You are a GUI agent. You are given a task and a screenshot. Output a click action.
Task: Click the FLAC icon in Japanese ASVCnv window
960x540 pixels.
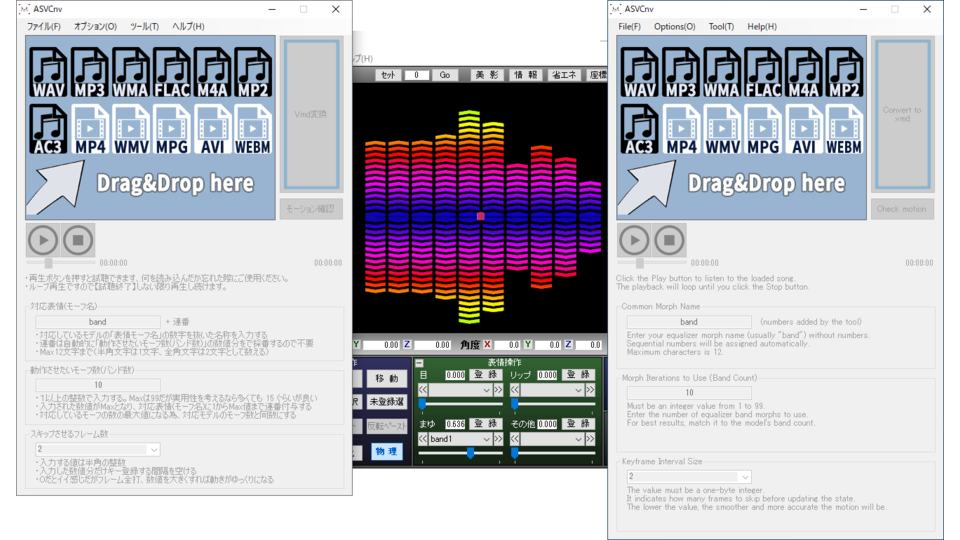click(x=171, y=72)
